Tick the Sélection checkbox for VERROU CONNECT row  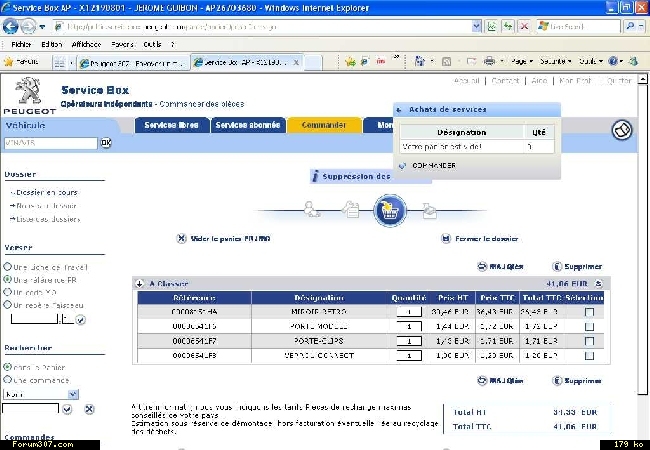(x=589, y=356)
